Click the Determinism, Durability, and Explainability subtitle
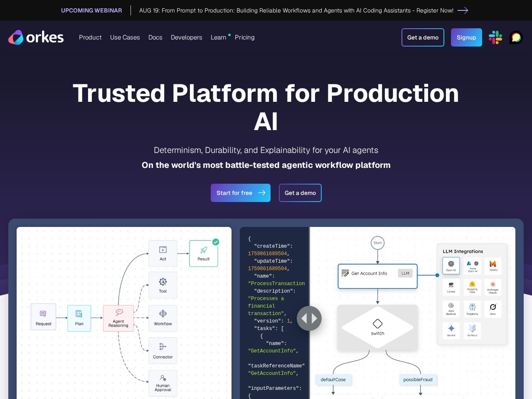Screen dimensions: 532x399 [266, 150]
